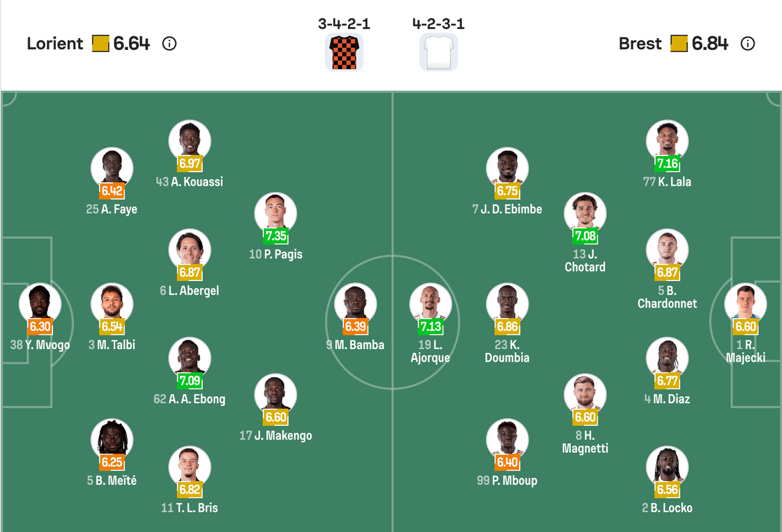The image size is (782, 532).
Task: Select goalkeeper Y. Mvogo's avatar
Action: pos(40,303)
